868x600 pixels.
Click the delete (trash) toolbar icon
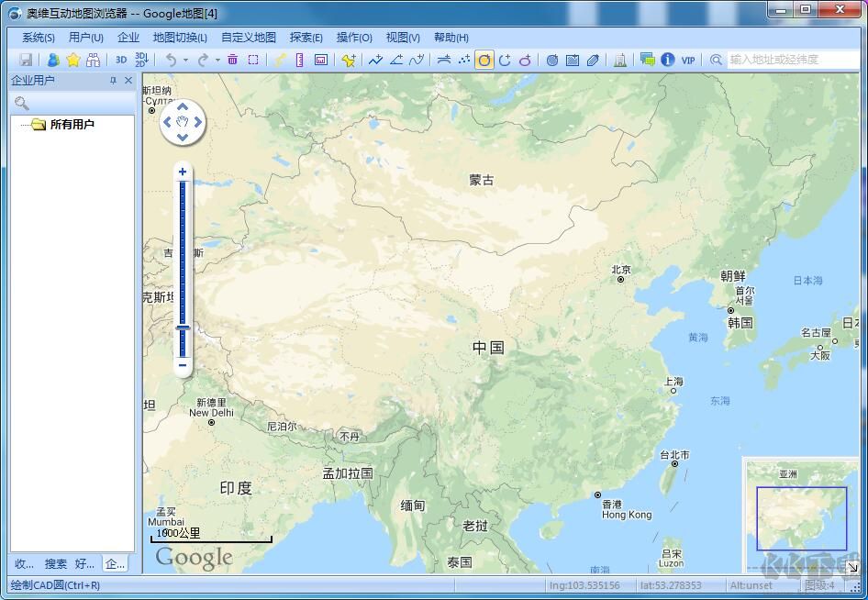point(234,60)
